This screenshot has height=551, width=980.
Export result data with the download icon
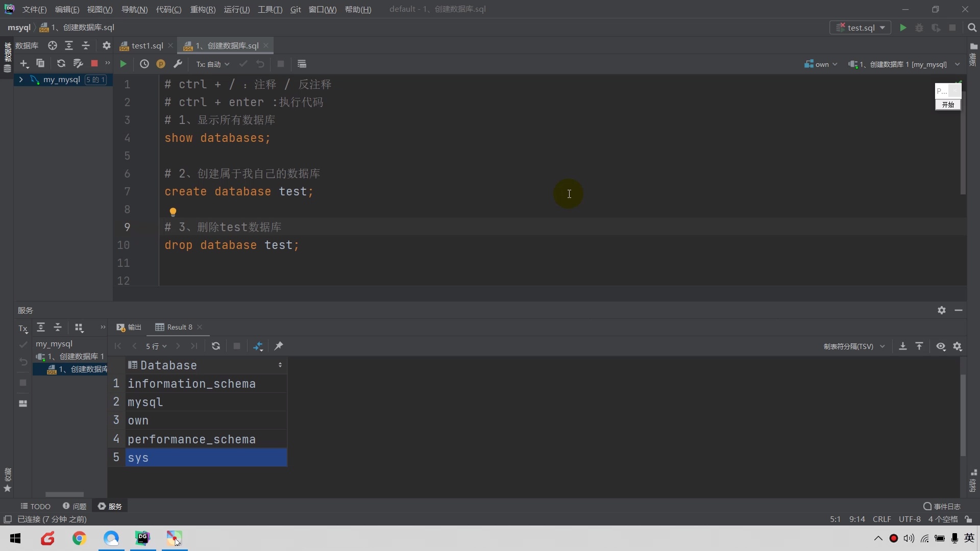(x=903, y=346)
